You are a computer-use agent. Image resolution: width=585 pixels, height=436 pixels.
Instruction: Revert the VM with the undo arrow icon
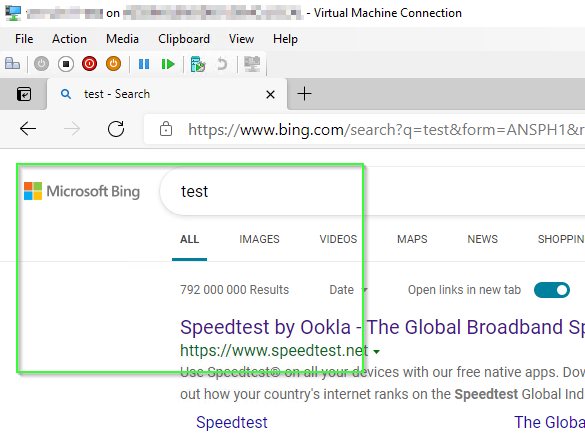pyautogui.click(x=222, y=64)
